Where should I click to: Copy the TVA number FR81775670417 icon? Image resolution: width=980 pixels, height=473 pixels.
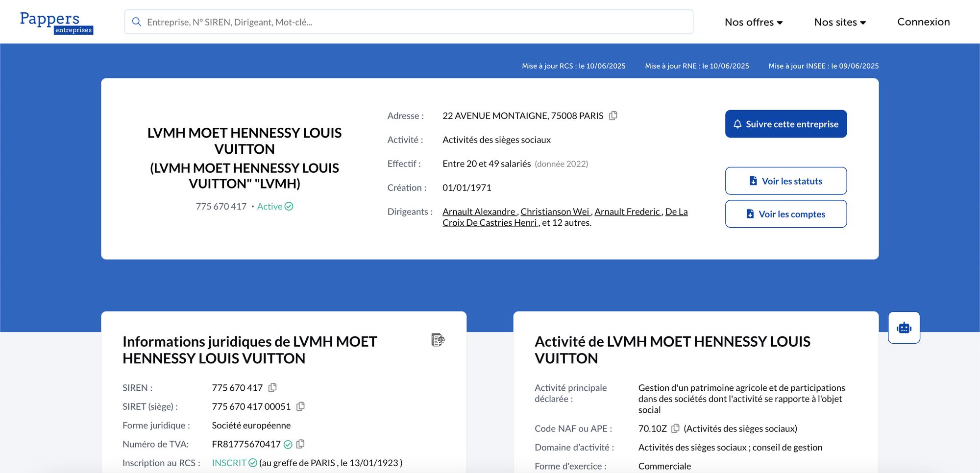click(x=300, y=444)
